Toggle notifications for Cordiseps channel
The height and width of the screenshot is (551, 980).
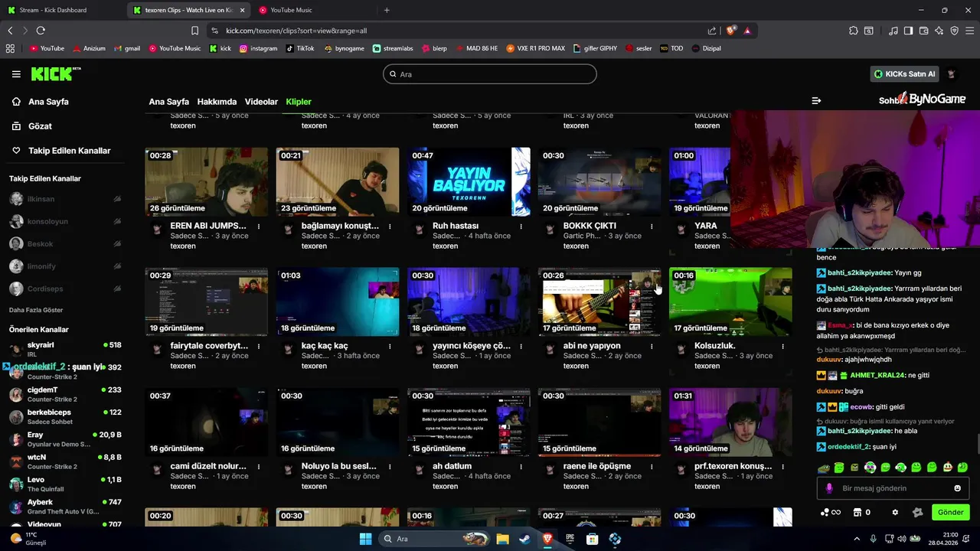tap(117, 289)
